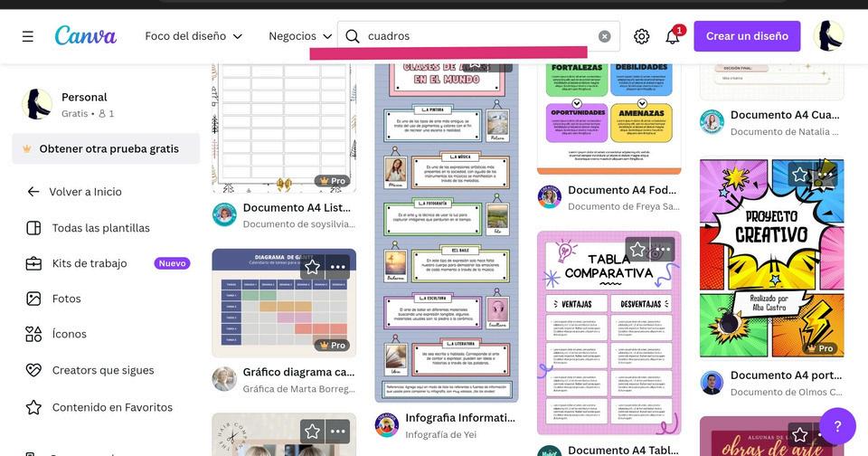Open more options on Gantt diagram template
The width and height of the screenshot is (868, 456).
click(x=337, y=267)
